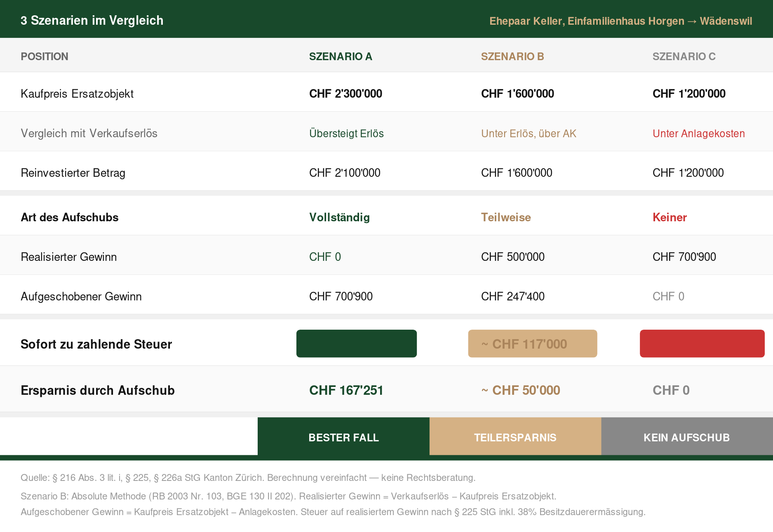Select the BESTER FALL banner
The height and width of the screenshot is (532, 773).
coord(343,436)
